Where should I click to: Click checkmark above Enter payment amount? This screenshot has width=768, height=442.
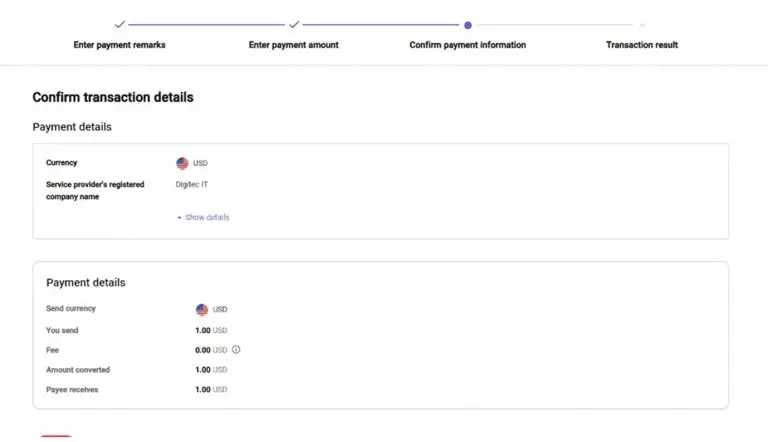pos(294,24)
